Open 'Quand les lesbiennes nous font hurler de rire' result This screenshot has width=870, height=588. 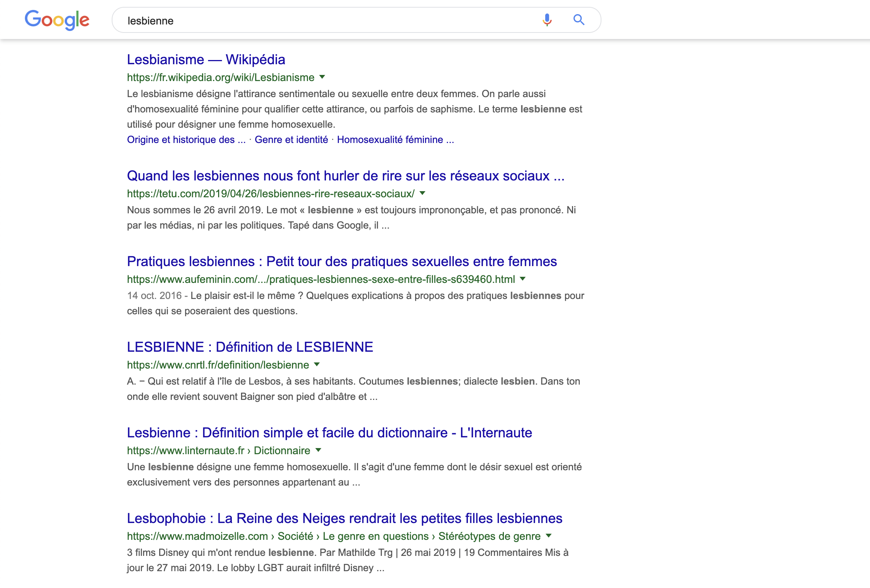[x=345, y=176]
